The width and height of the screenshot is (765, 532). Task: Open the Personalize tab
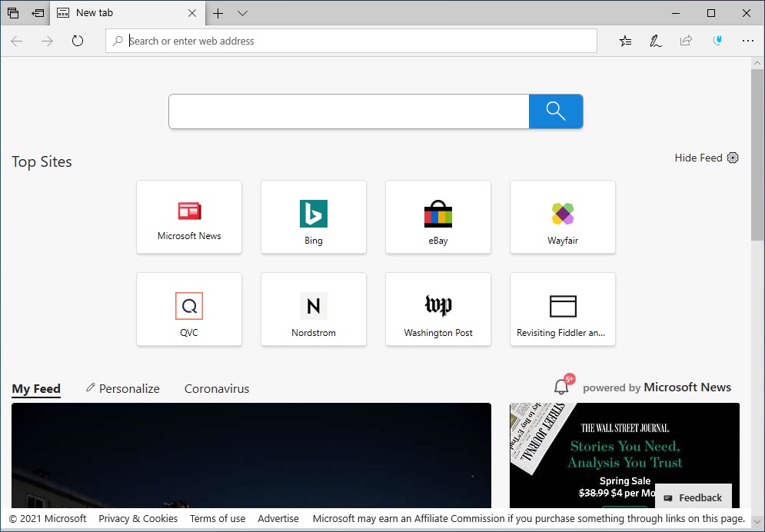123,389
